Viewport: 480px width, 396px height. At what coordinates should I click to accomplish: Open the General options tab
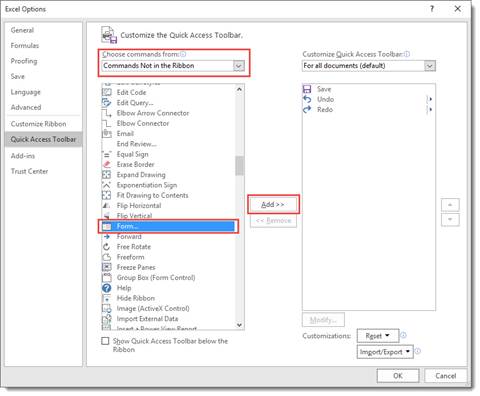[x=43, y=30]
